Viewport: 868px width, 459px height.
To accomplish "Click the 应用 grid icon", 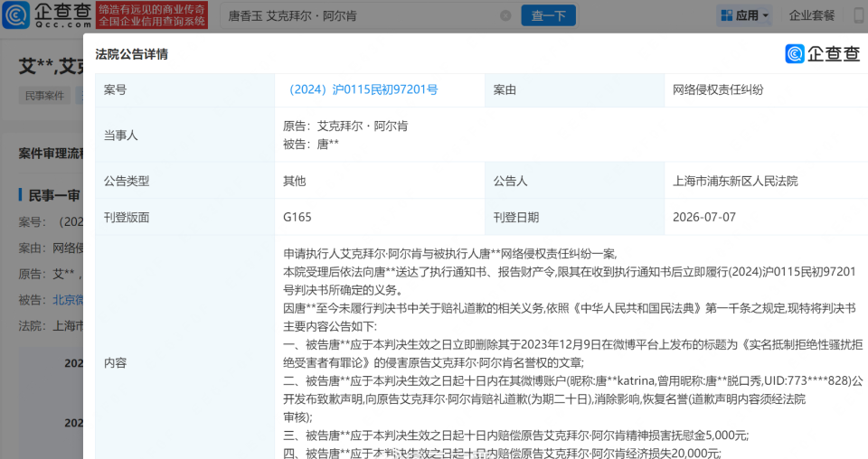I will point(727,15).
